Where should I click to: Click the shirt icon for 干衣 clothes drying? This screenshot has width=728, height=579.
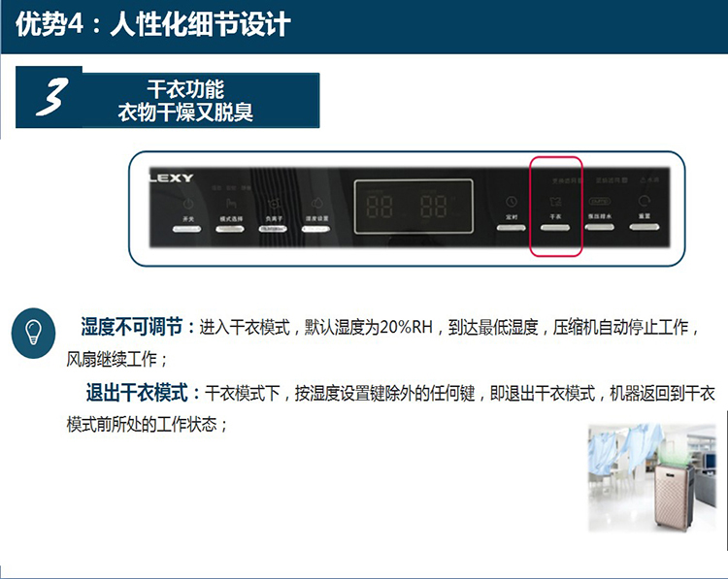point(555,202)
